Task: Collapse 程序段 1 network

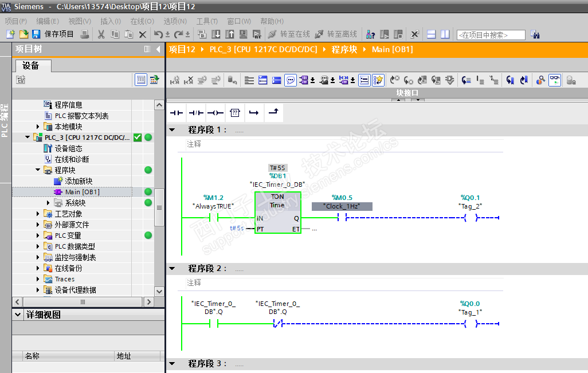Action: coord(172,129)
